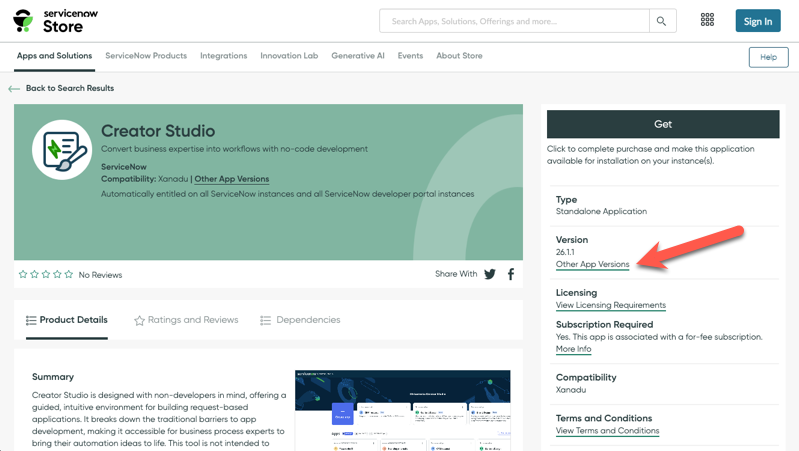The height and width of the screenshot is (451, 799).
Task: Switch to Ratings and Reviews tab
Action: (186, 320)
